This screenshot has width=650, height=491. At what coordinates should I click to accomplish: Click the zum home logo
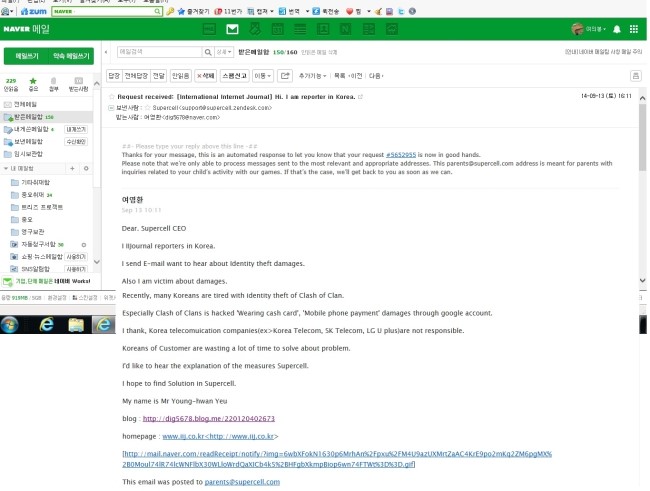pyautogui.click(x=34, y=11)
